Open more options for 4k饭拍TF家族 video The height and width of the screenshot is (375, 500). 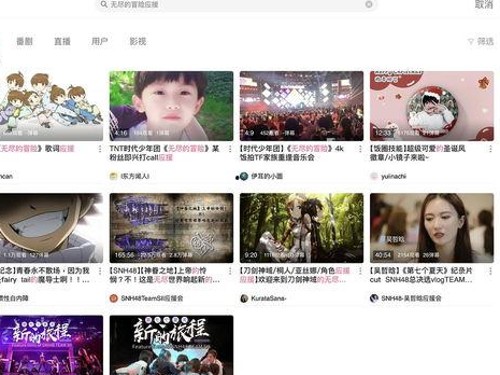(360, 149)
